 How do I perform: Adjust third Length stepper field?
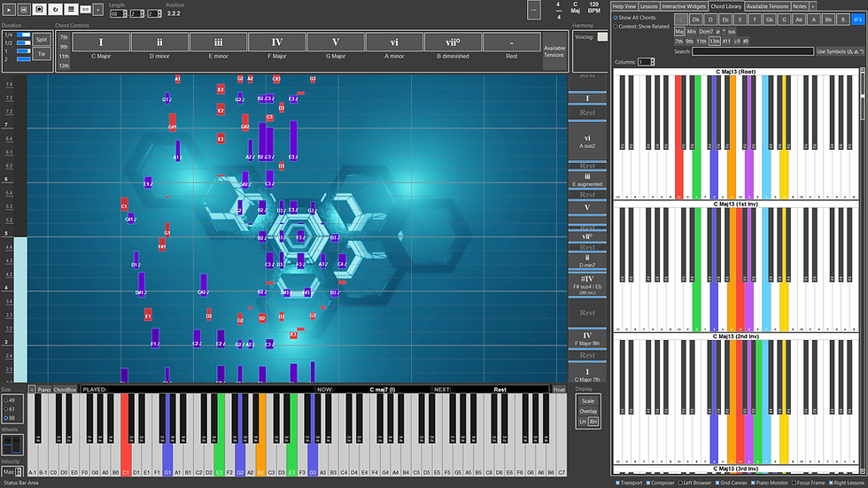click(154, 14)
